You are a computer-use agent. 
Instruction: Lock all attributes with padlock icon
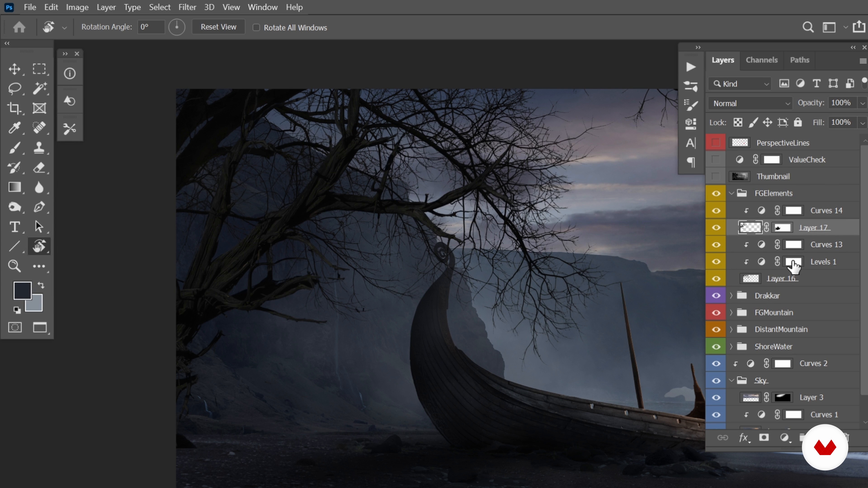[x=797, y=122]
